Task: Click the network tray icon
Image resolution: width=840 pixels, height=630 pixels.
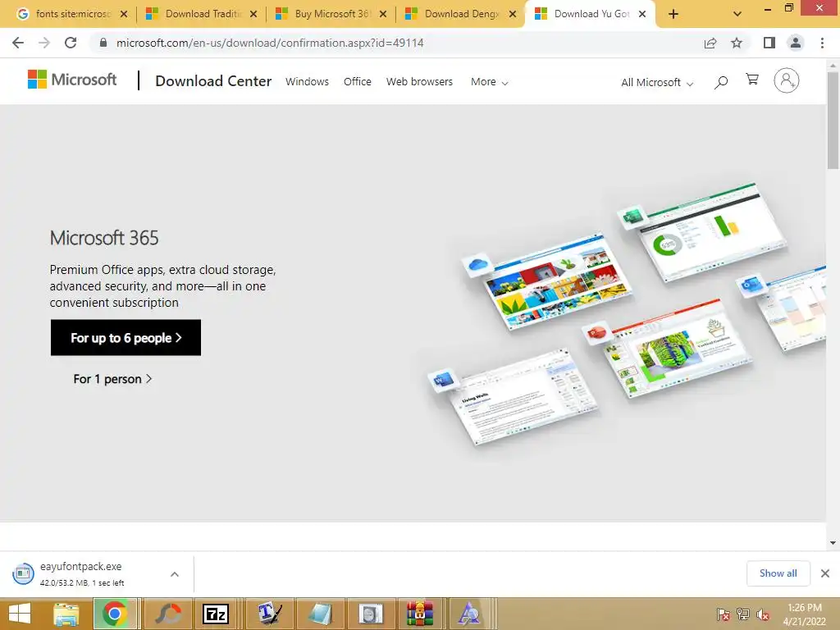Action: point(743,614)
